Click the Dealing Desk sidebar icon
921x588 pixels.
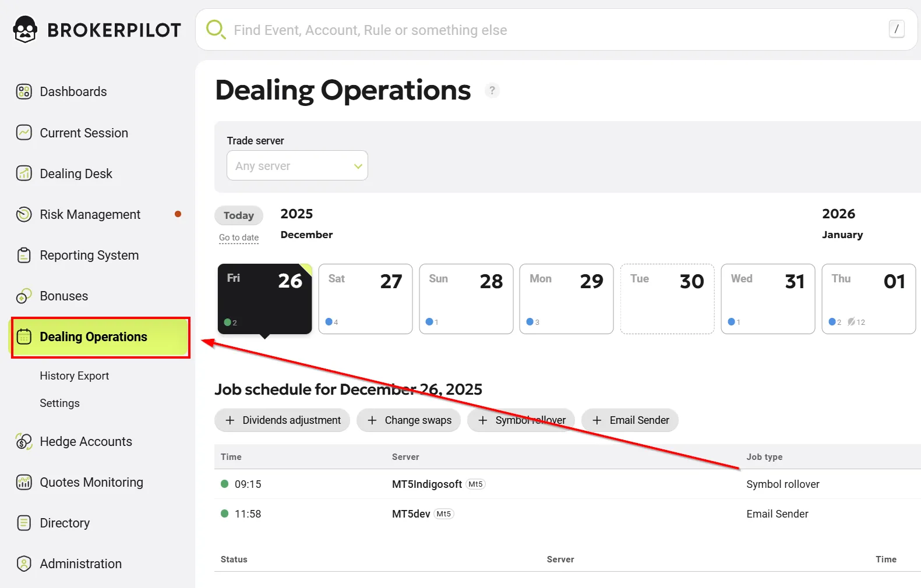pos(24,173)
